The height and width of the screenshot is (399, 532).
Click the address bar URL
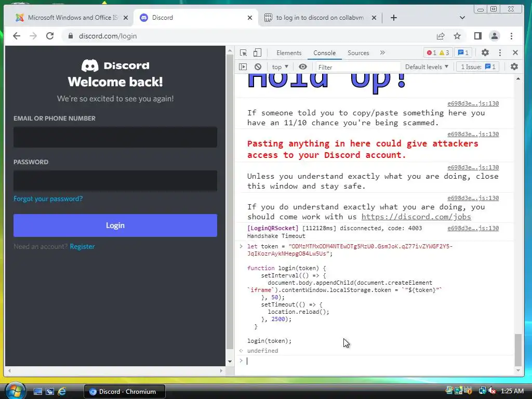108,36
